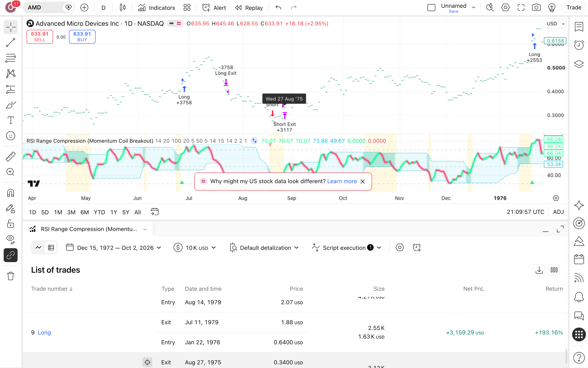Open the go to date calendar icon
The image size is (588, 368).
tap(155, 212)
